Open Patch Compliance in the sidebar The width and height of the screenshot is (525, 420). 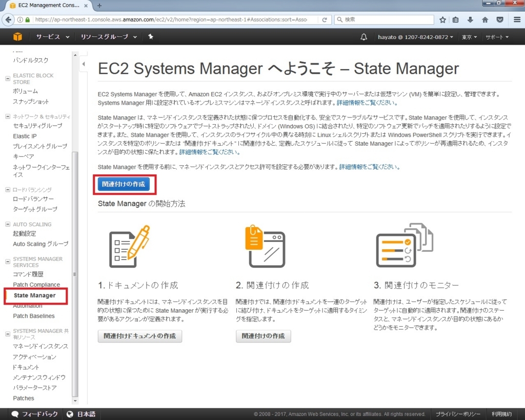pos(36,284)
